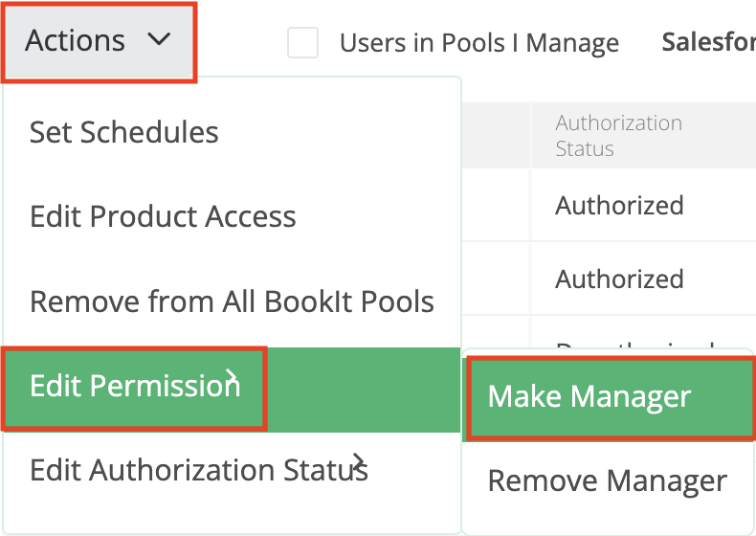Choose Make Manager in the submenu
Image resolution: width=756 pixels, height=536 pixels.
tap(589, 397)
